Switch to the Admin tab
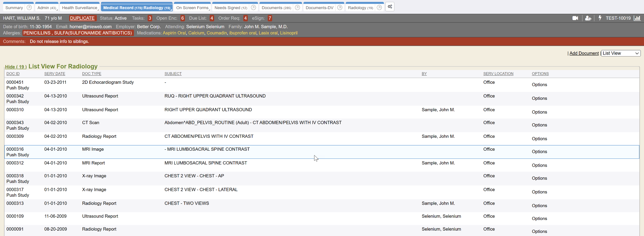644x236 pixels. click(x=46, y=8)
